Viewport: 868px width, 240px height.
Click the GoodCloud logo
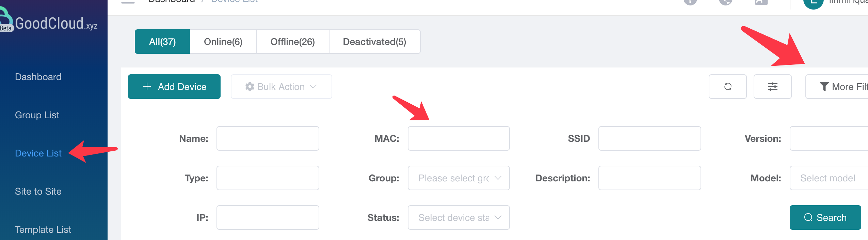click(49, 22)
